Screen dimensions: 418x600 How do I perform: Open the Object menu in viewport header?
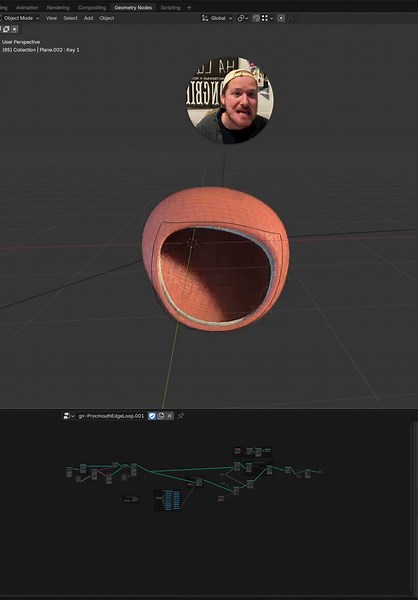click(x=107, y=18)
